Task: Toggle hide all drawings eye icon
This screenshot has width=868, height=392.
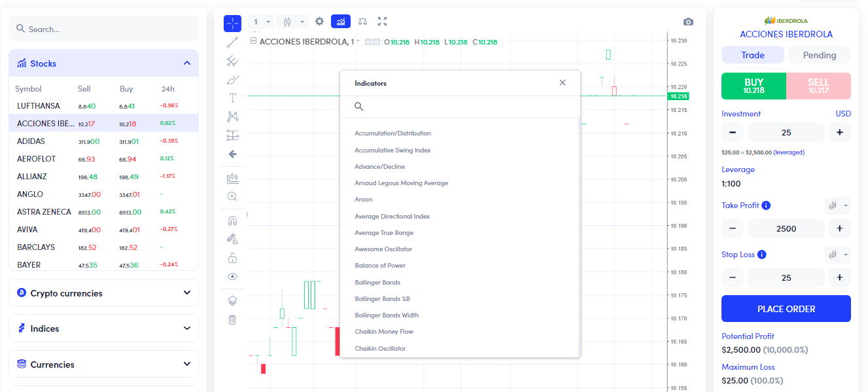Action: coord(232,276)
